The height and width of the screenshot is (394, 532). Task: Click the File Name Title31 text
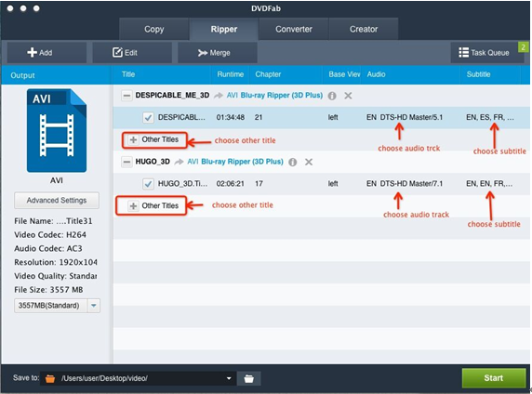(53, 221)
